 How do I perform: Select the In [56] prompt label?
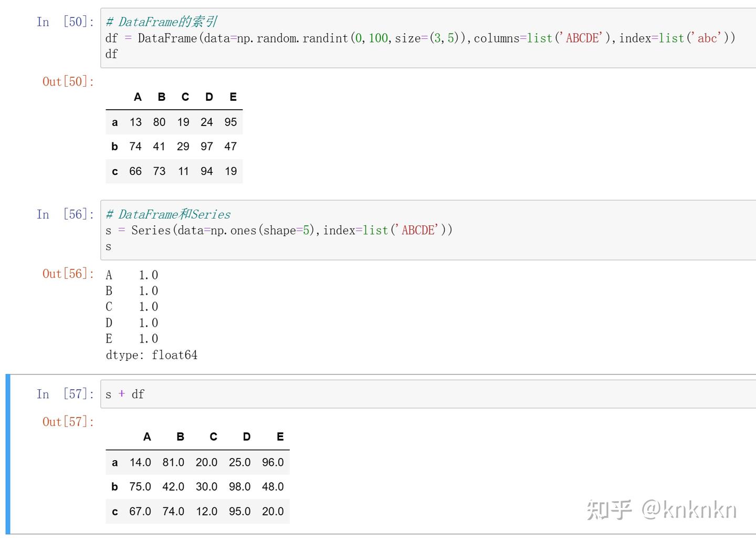(65, 214)
